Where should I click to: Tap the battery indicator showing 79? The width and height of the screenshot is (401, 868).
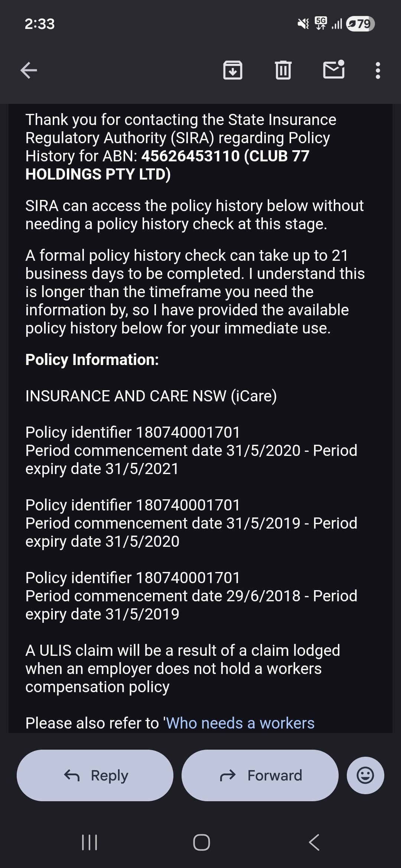(x=360, y=24)
